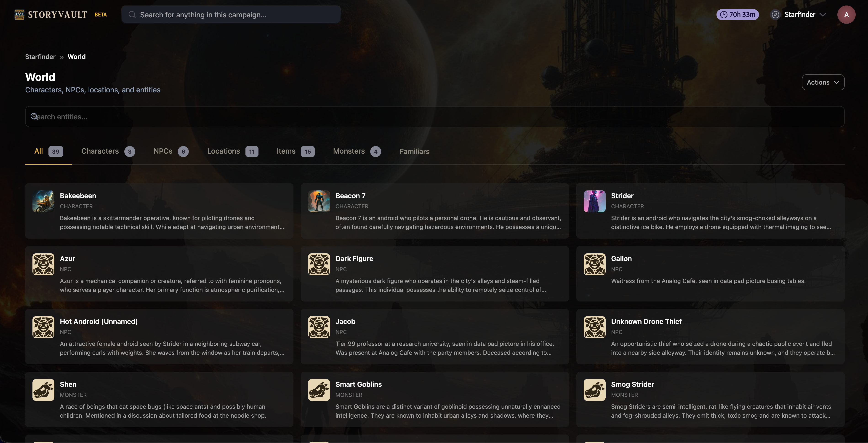Click the Starfinder breadcrumb link
The image size is (868, 443).
coord(40,57)
